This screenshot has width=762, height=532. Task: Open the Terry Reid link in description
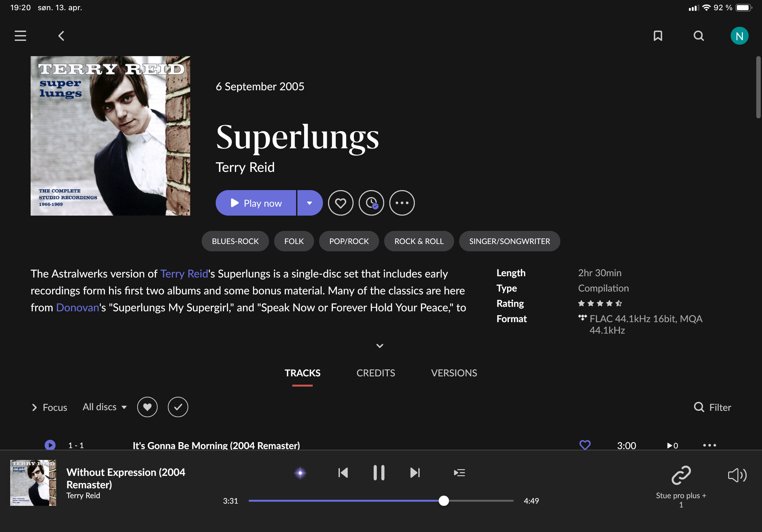[184, 274]
